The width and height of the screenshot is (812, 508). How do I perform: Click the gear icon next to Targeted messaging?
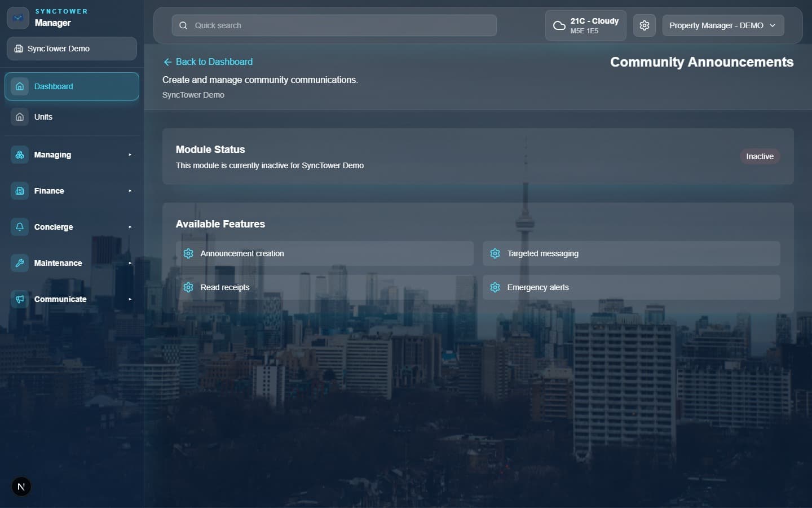(x=495, y=253)
